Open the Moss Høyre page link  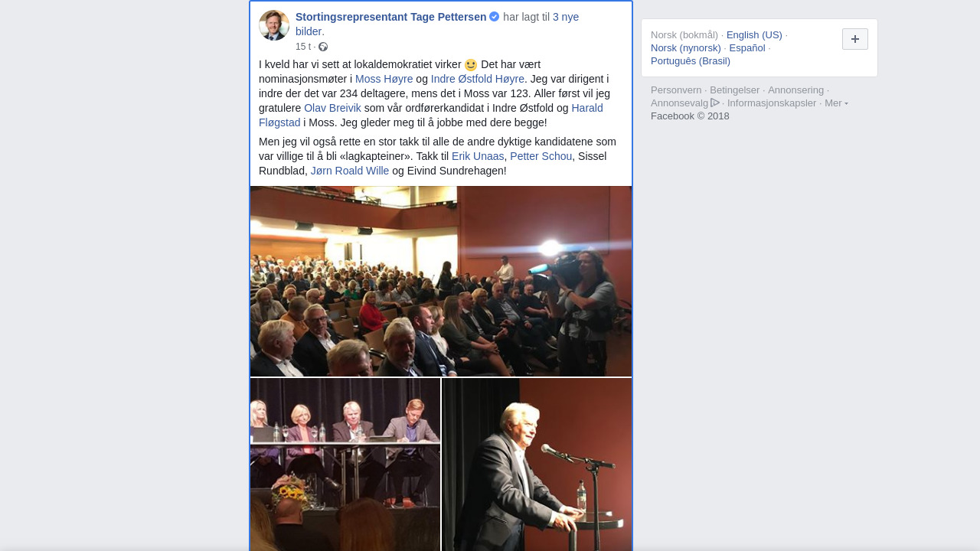(384, 79)
